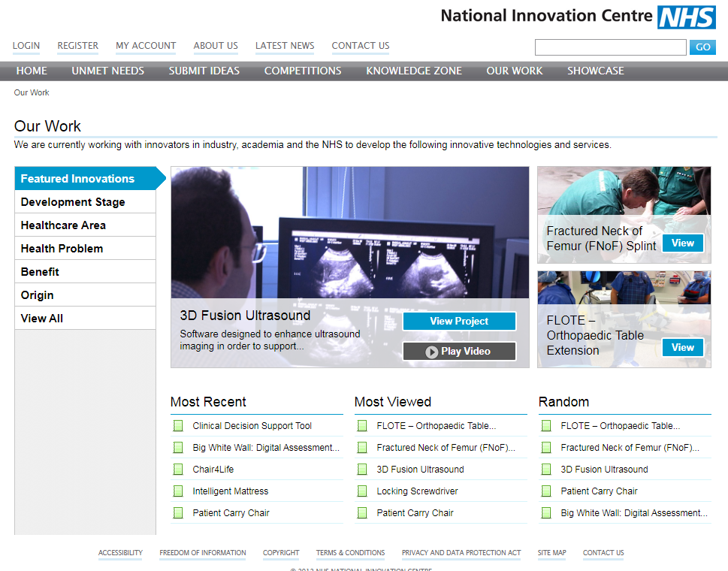The width and height of the screenshot is (728, 571).
Task: Open FLOTE Orthopaedic Table under Random
Action: [x=621, y=426]
